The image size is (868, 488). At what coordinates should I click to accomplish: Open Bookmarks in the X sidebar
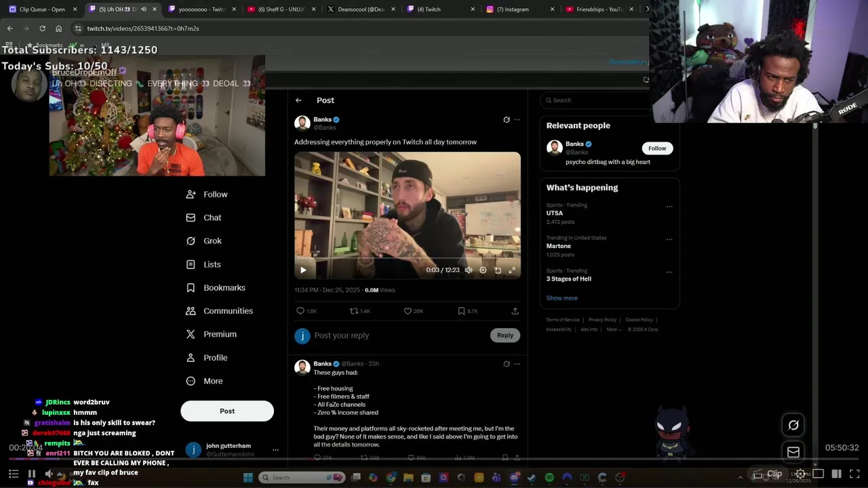point(216,287)
